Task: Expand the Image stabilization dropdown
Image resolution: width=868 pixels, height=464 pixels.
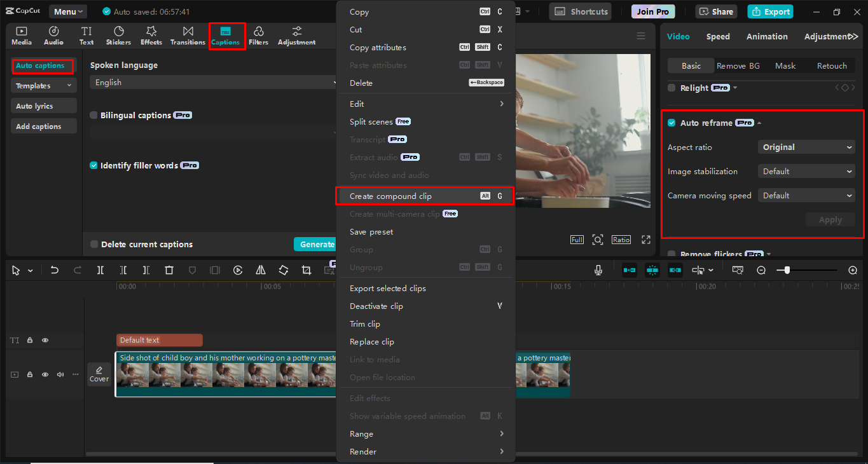Action: (x=806, y=171)
